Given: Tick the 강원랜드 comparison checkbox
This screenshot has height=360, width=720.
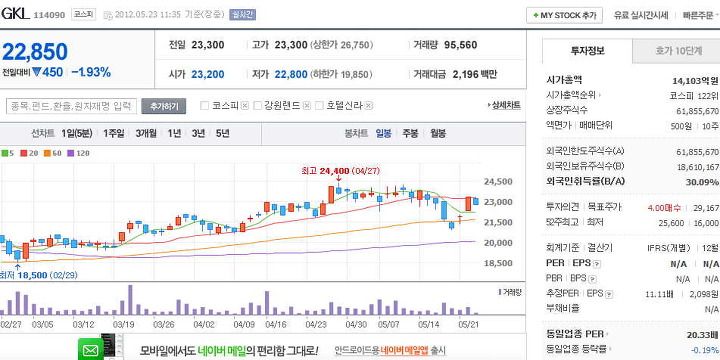Looking at the screenshot, I should click(x=257, y=106).
